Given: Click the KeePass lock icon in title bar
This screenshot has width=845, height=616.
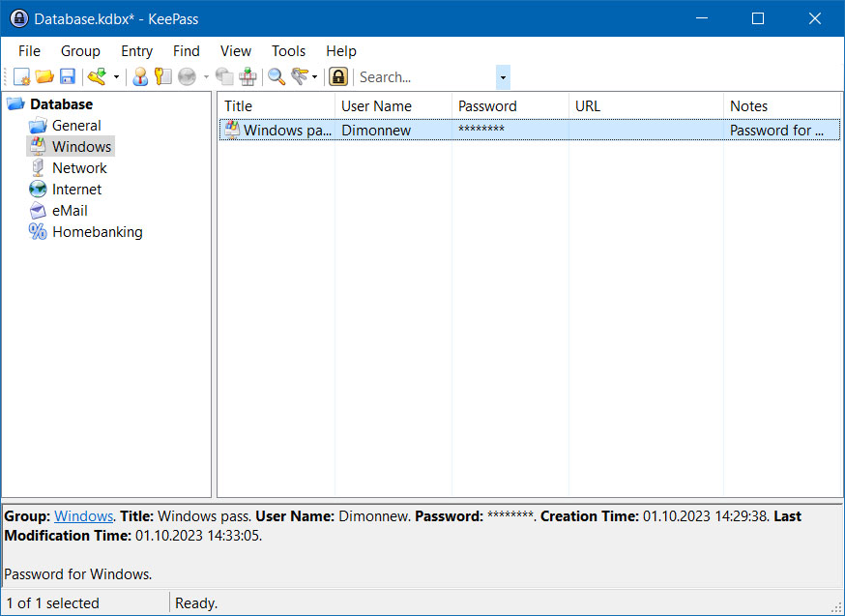Looking at the screenshot, I should [19, 19].
